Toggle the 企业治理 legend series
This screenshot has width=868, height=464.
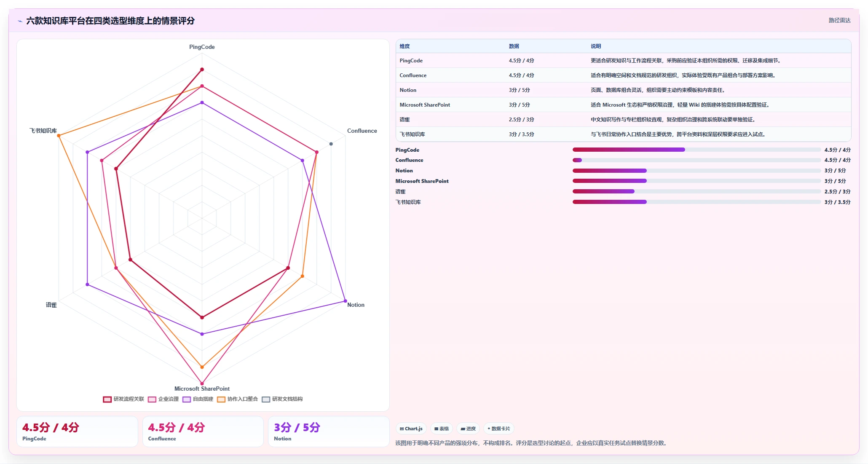[163, 399]
